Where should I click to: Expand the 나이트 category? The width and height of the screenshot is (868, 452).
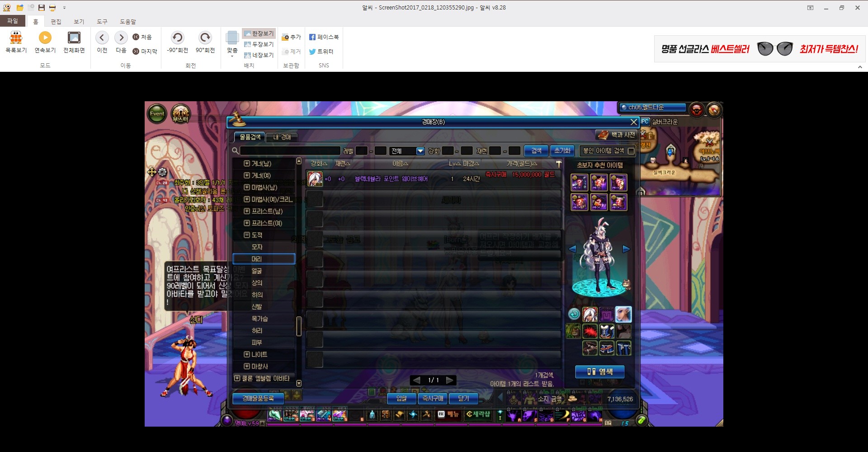246,354
